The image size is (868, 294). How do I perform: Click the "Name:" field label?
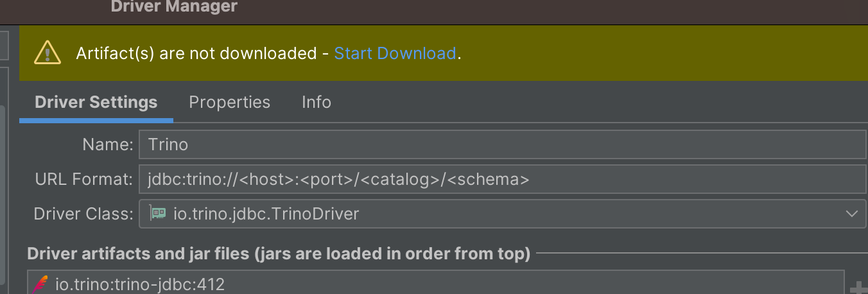pyautogui.click(x=108, y=144)
